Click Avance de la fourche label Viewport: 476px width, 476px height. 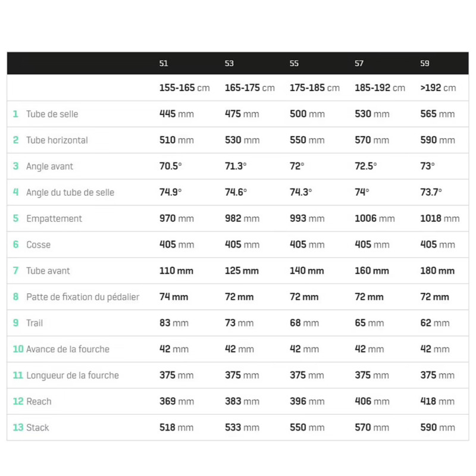click(67, 349)
